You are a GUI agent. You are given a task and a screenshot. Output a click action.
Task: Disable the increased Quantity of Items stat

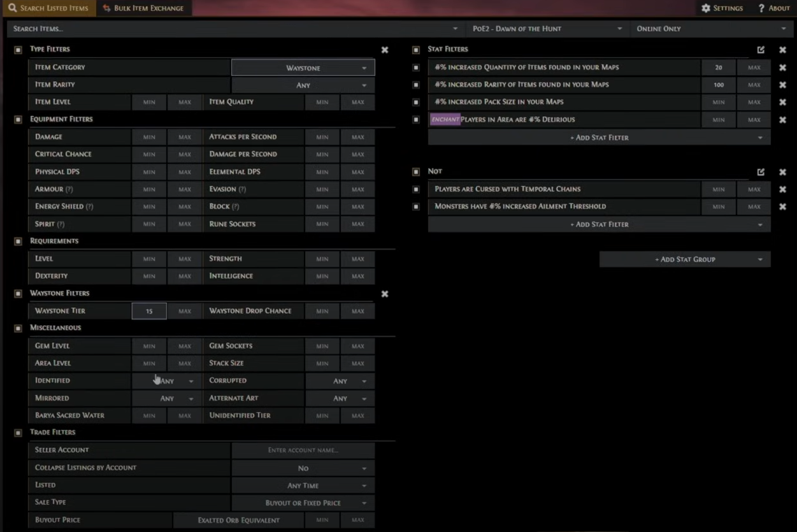point(416,68)
